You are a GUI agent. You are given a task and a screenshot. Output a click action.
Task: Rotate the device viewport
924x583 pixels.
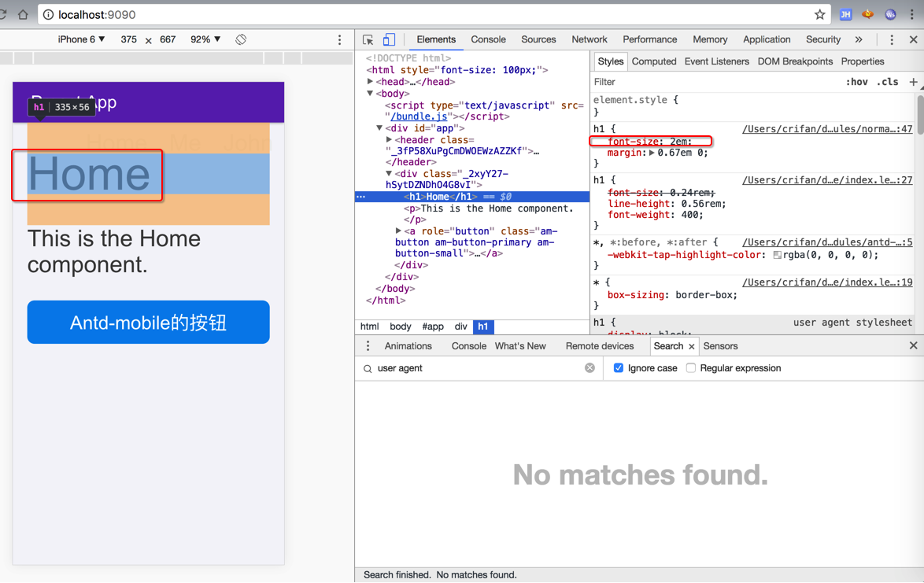pos(240,39)
